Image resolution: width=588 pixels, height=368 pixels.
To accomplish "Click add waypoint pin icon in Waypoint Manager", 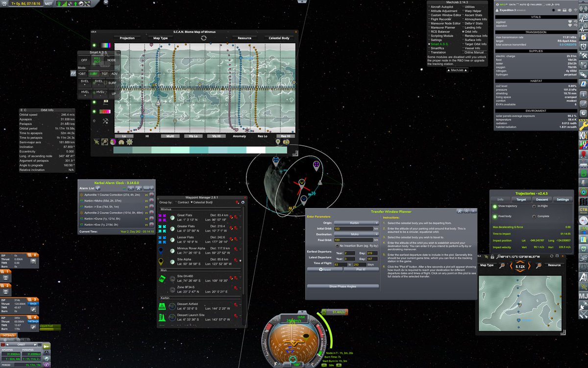I will [237, 202].
